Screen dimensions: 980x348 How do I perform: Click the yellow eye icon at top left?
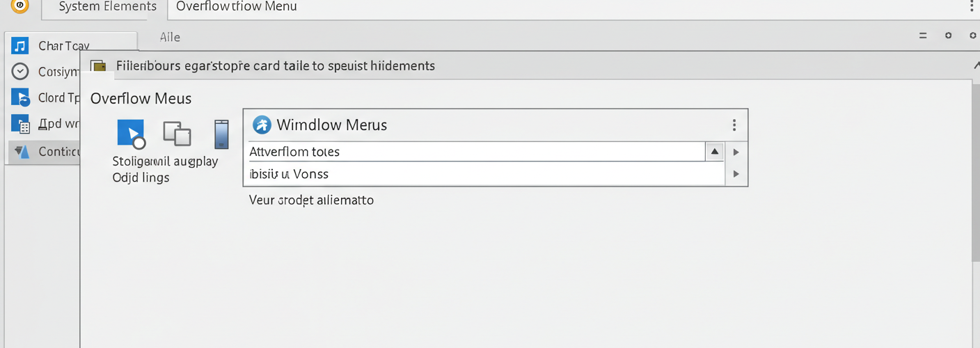click(x=20, y=6)
